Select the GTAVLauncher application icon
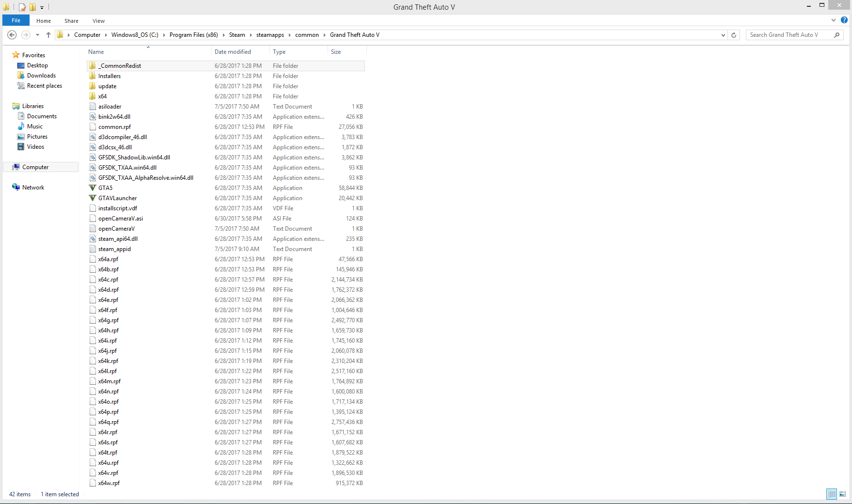 point(93,198)
